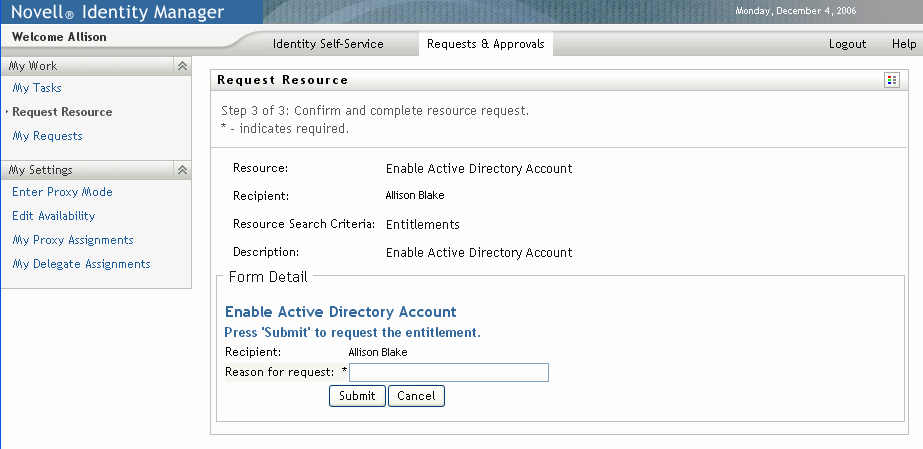Collapse the My Settings section
Viewport: 923px width, 449px height.
(182, 170)
